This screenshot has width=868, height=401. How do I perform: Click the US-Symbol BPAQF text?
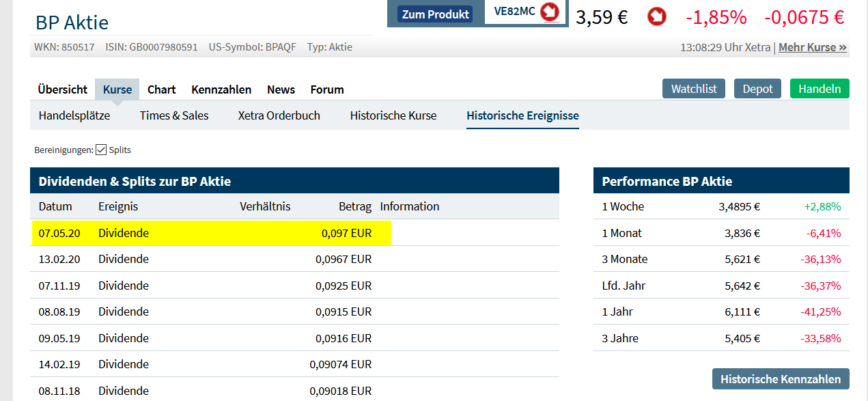click(253, 47)
